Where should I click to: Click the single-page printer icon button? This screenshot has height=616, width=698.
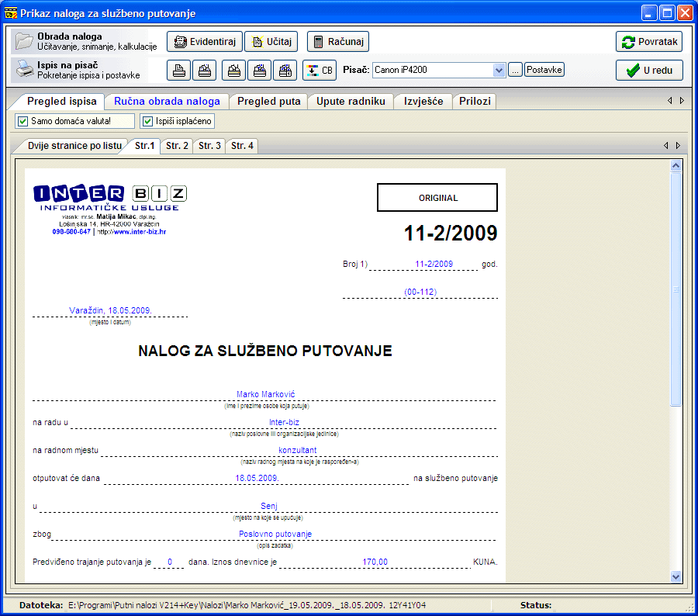point(179,71)
